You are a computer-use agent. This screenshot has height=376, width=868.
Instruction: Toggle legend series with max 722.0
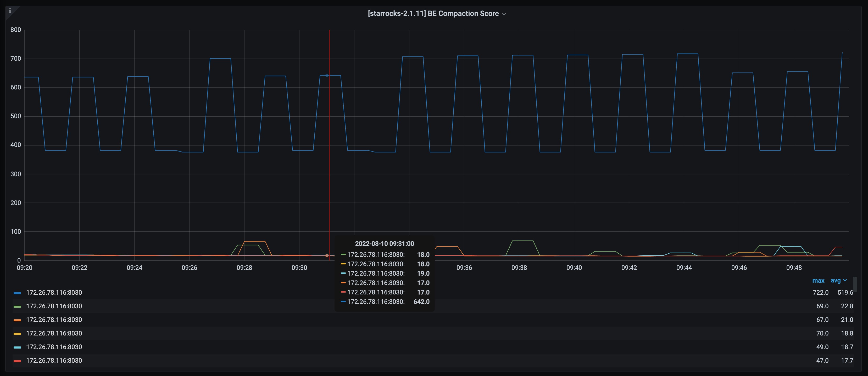[x=54, y=293]
